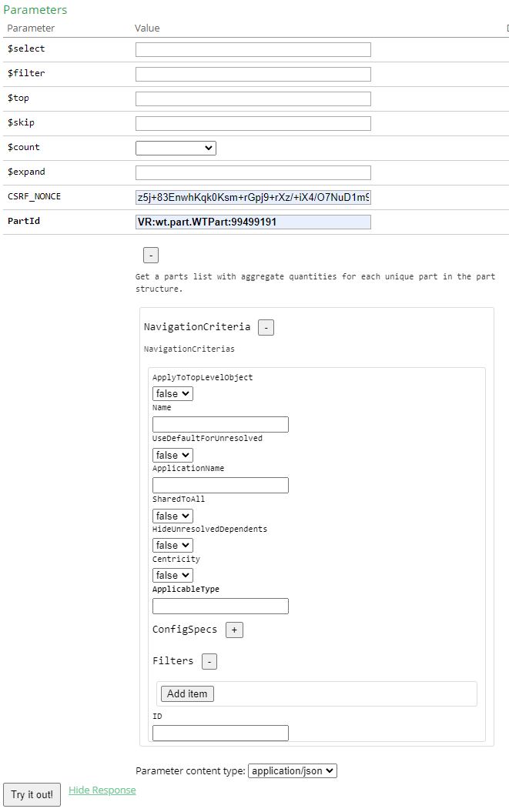Viewport: 509px width, 812px height.
Task: Expand the ConfigSpecs section
Action: 234,630
